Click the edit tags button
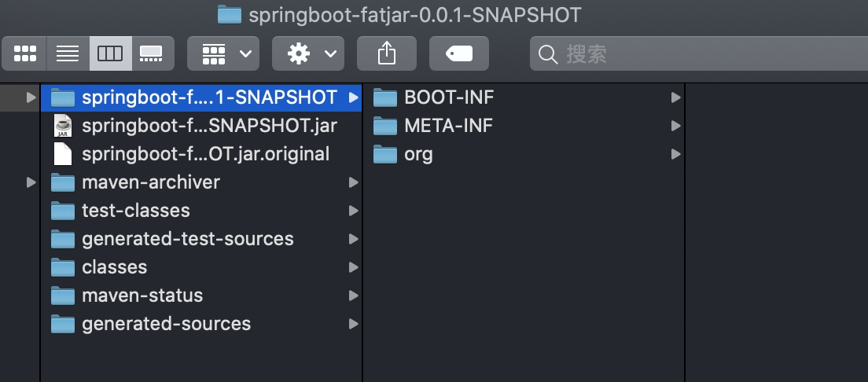868x382 pixels. tap(458, 53)
